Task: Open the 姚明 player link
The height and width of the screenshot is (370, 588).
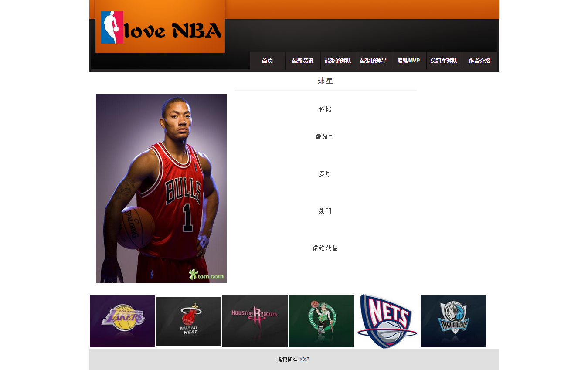Action: (x=325, y=211)
